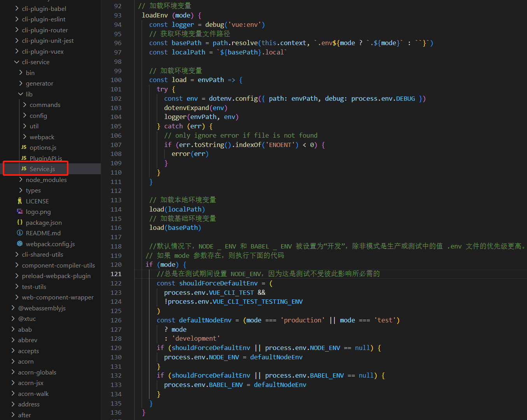The image size is (527, 420).
Task: Expand the after folder
Action: pos(13,415)
